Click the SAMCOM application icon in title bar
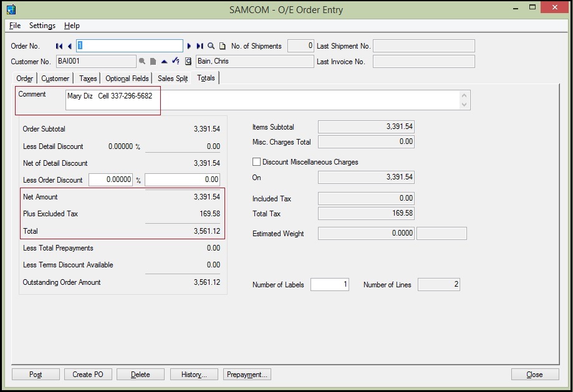This screenshot has width=573, height=392. 11,9
